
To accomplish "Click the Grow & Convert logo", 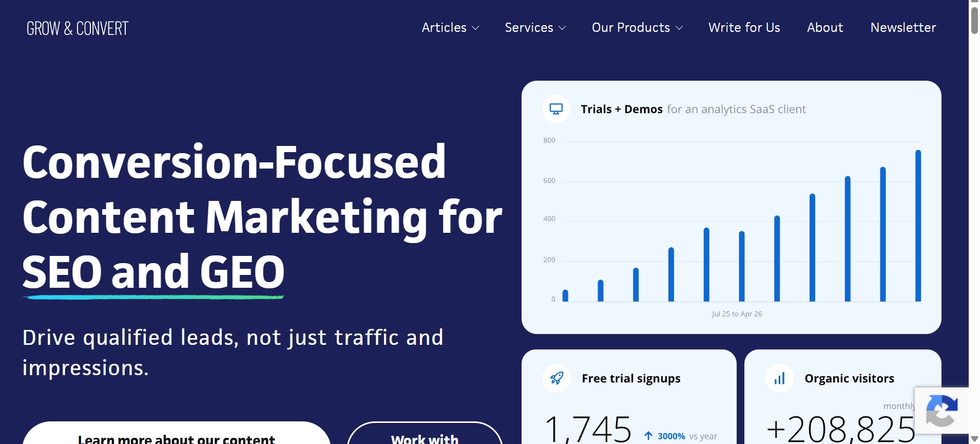I will [78, 28].
